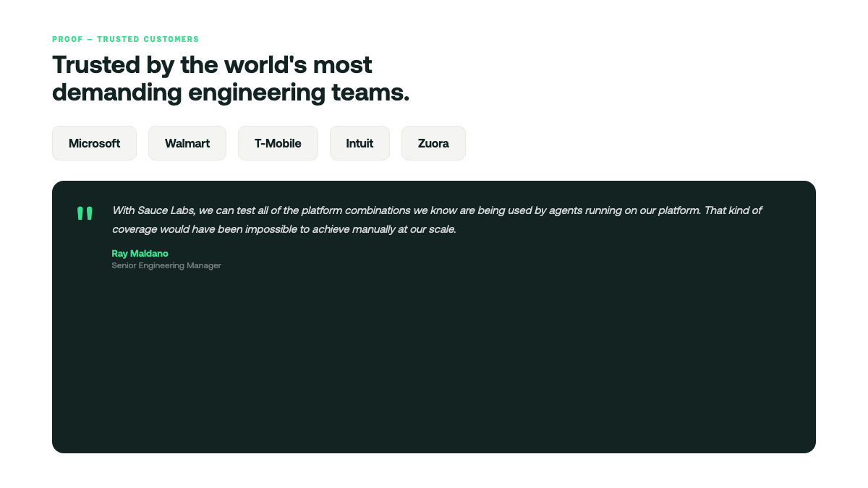Click the green quotation mark icon
Screen dimensions: 868x488
coord(85,214)
